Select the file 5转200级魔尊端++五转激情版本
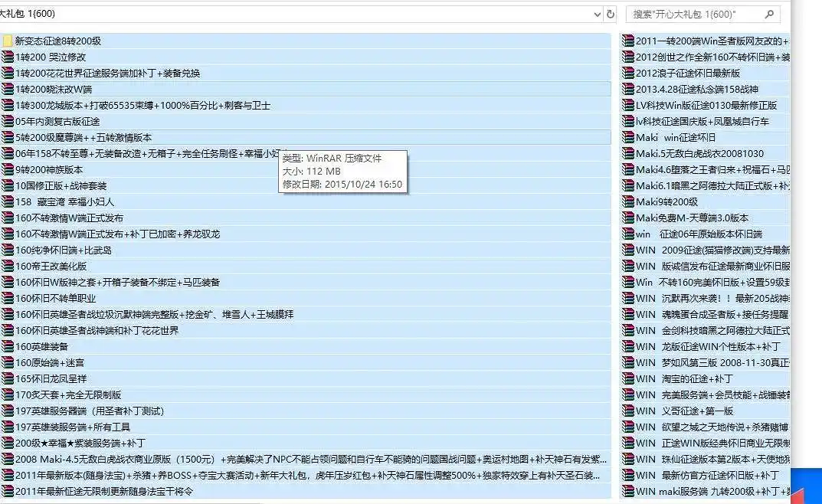Viewport: 822px width, 504px height. pos(84,138)
